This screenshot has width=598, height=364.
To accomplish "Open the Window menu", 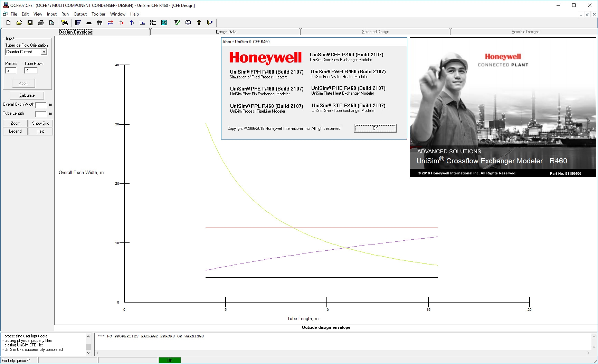I will (x=118, y=14).
